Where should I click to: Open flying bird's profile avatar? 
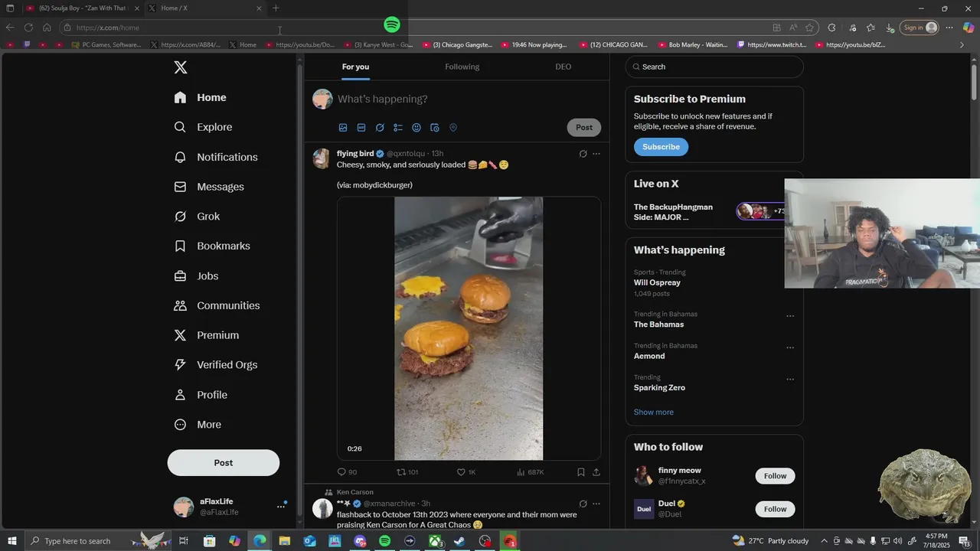[x=322, y=158]
